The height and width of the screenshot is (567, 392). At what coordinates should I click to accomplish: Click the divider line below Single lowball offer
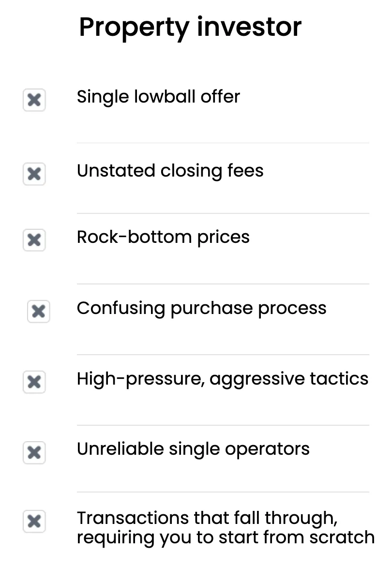click(223, 143)
